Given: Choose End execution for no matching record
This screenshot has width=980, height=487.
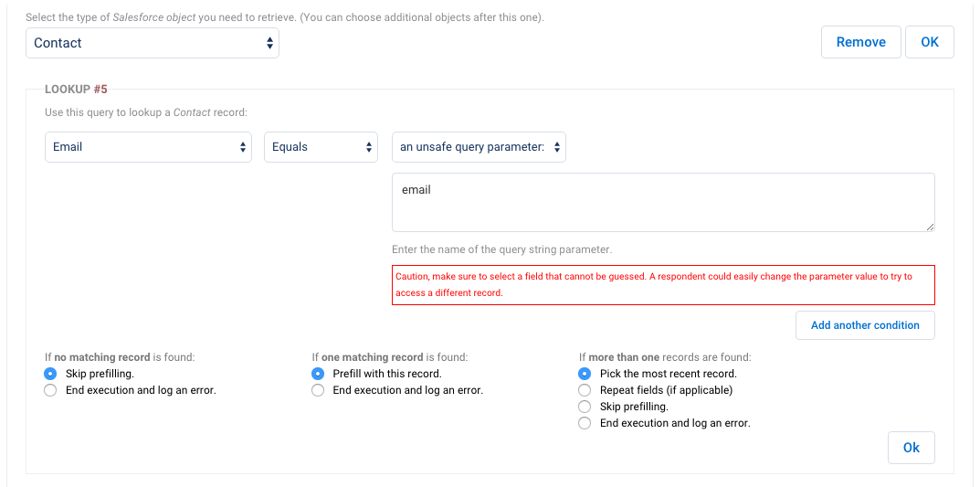Looking at the screenshot, I should (x=50, y=390).
